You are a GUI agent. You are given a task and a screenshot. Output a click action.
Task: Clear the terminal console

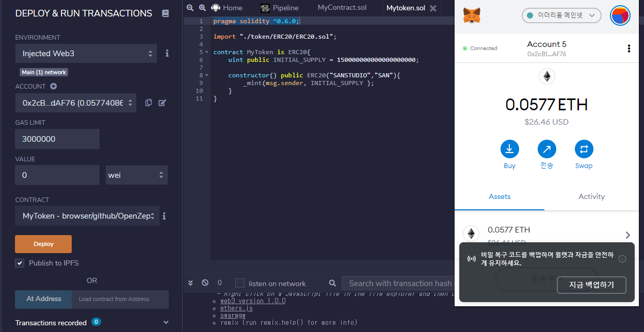point(205,283)
